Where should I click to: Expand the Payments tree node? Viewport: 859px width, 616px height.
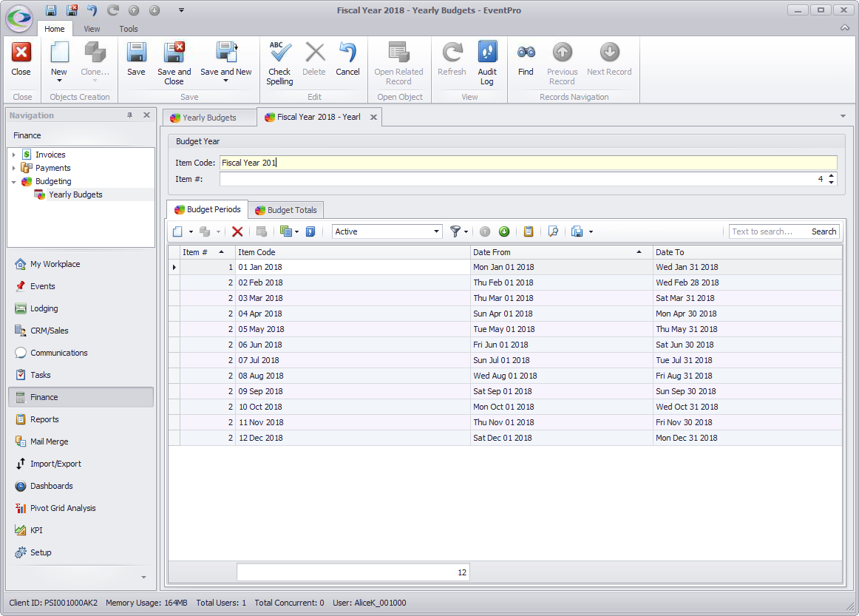click(x=14, y=169)
